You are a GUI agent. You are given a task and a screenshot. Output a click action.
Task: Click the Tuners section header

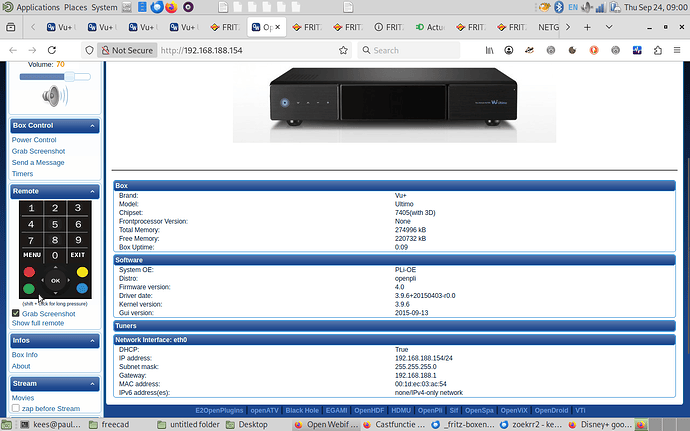(x=394, y=326)
